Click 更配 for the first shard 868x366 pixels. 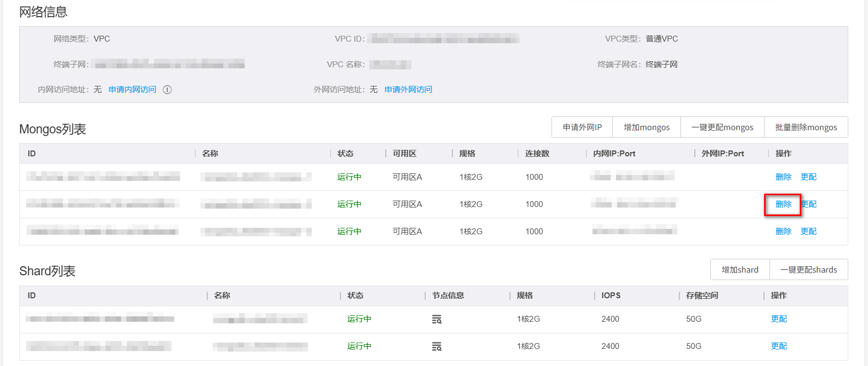point(778,319)
